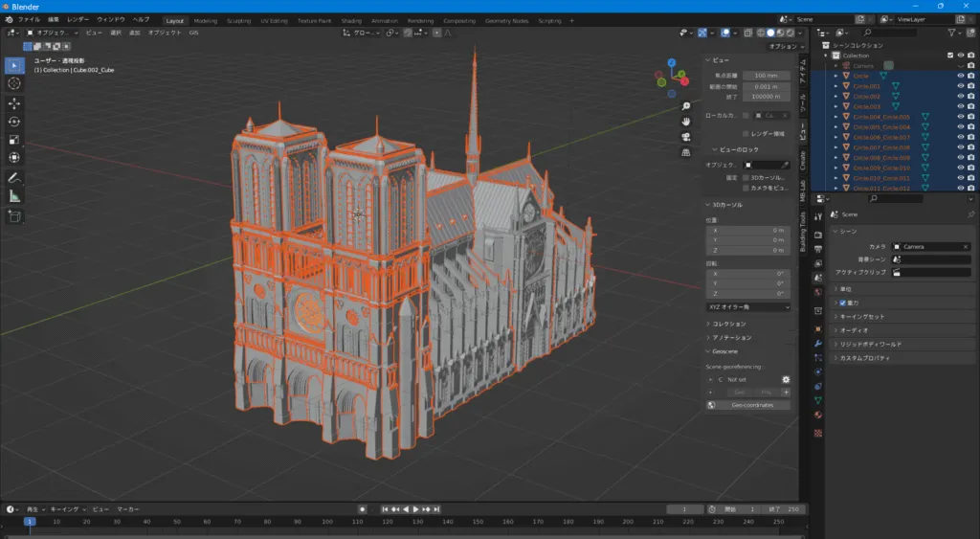980x539 pixels.
Task: Click the 焦点距離 100 mm field
Action: 767,76
